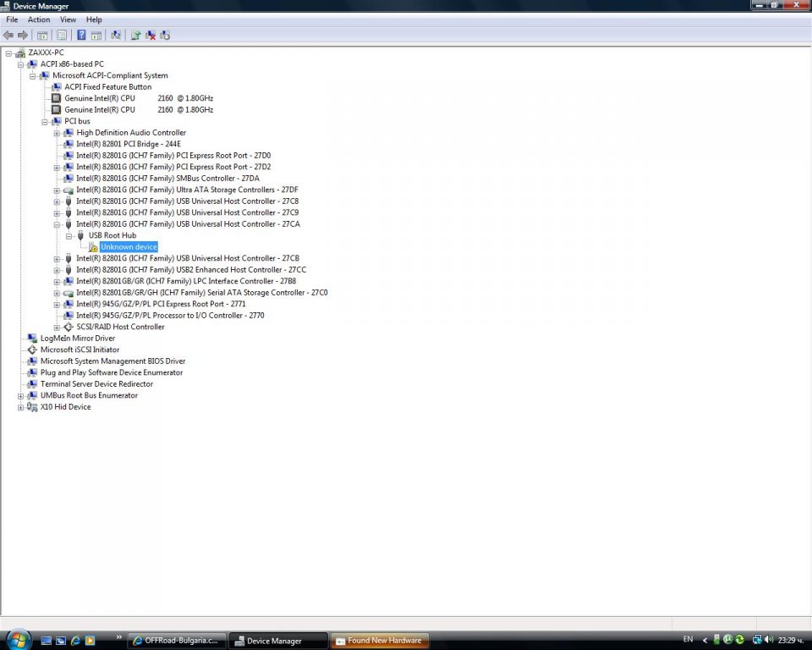Screen dimensions: 812x650
Task: Expand Serial ATA Storage Controller 27C0
Action: click(x=57, y=294)
